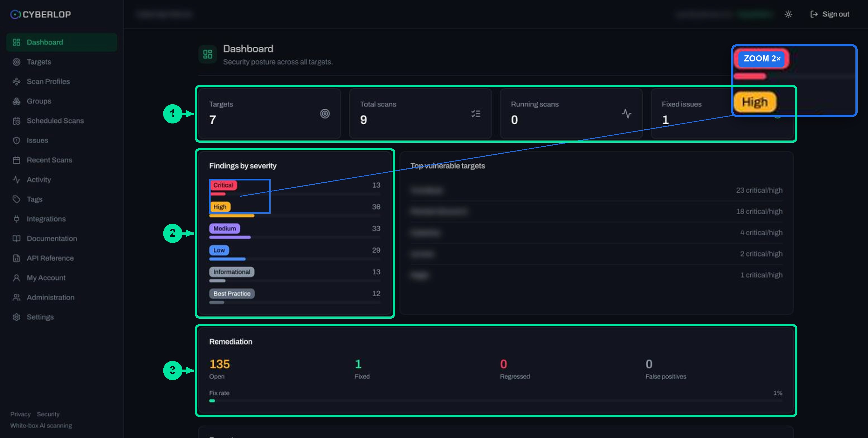Click the Dashboard grid icon beside page title
868x438 pixels.
[208, 54]
